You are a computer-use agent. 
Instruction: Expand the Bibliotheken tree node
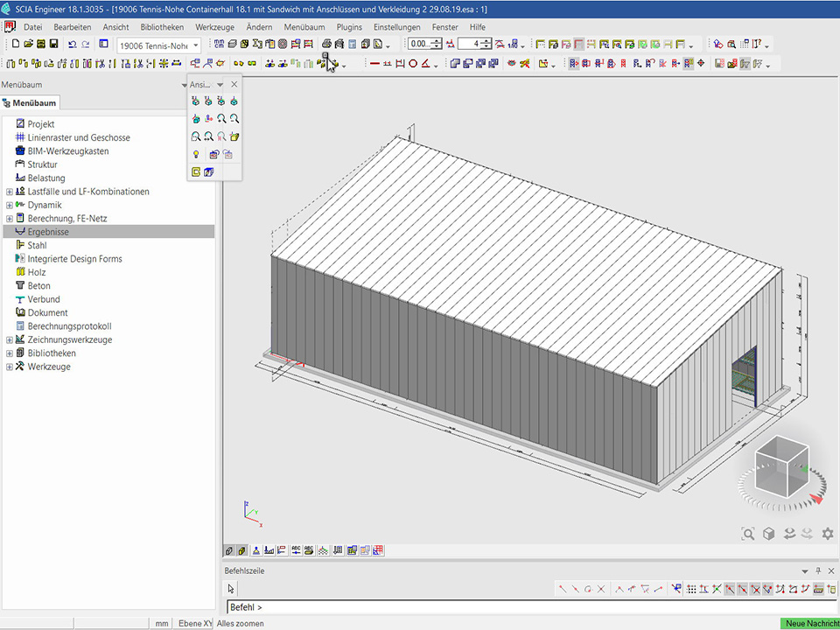(x=10, y=353)
